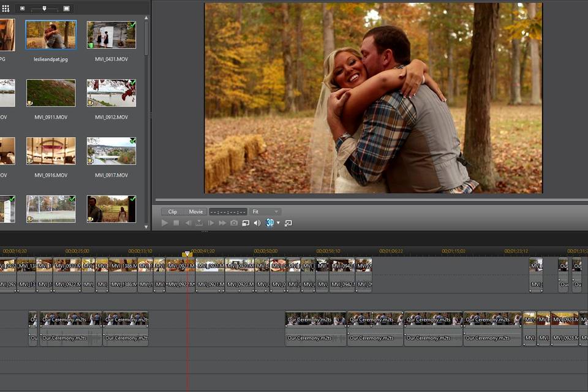Click the 00;01;23;12 ruler mark
The image size is (588, 392).
(516, 251)
